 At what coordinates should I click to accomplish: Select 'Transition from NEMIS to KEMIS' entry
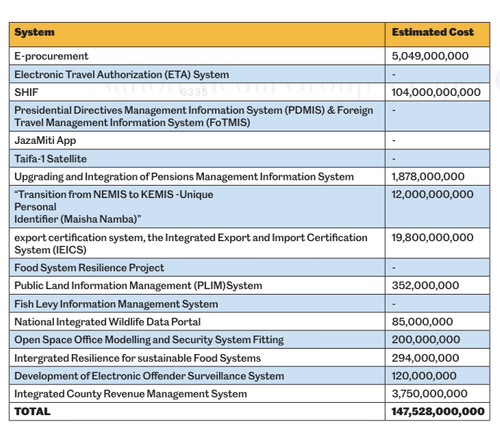tap(114, 207)
